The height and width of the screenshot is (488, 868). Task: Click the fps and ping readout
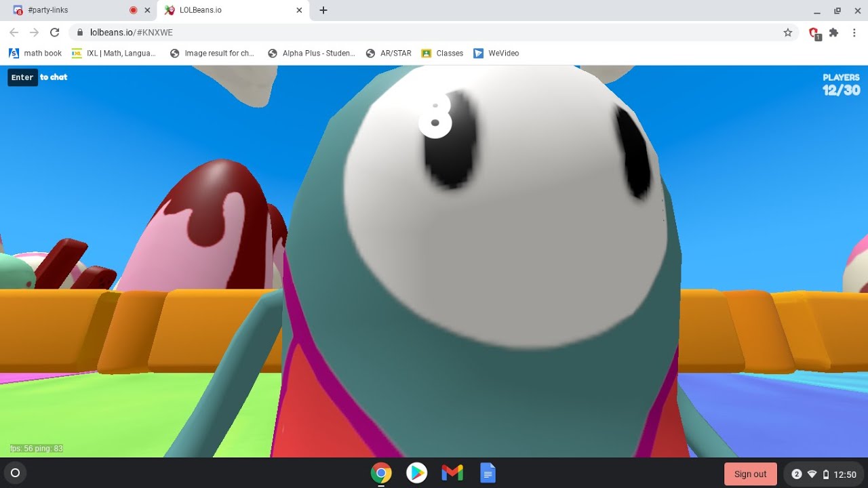click(x=37, y=449)
